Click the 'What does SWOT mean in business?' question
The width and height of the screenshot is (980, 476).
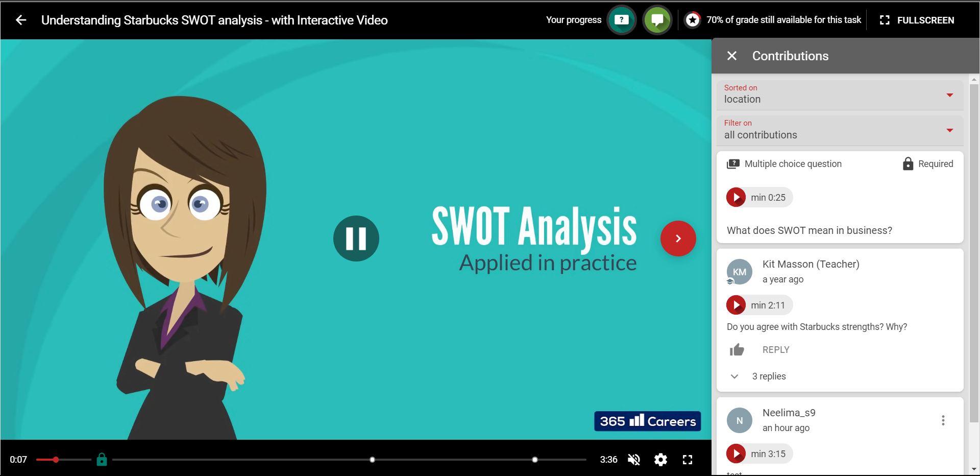point(810,230)
